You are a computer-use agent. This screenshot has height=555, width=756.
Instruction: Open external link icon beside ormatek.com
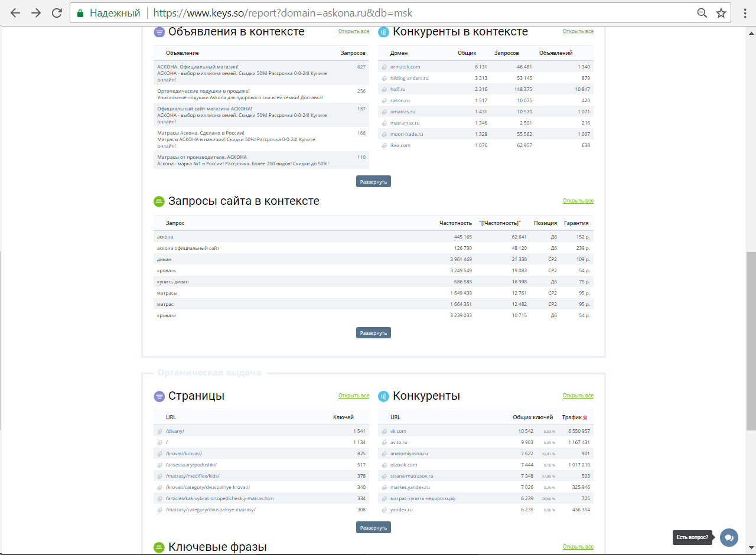384,67
